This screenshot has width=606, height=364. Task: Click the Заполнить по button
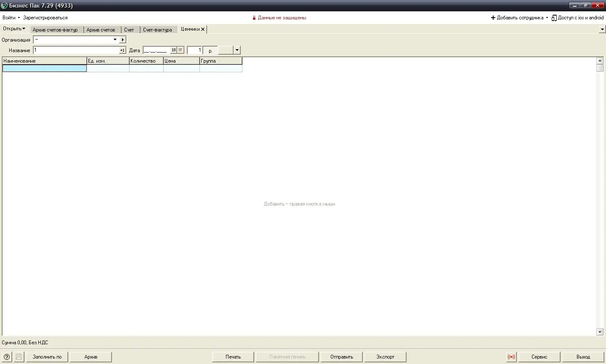pyautogui.click(x=47, y=357)
